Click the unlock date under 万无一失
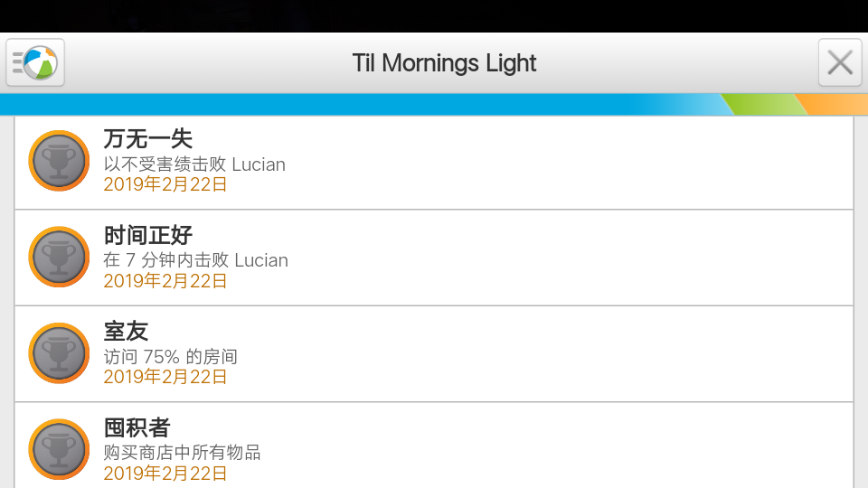The height and width of the screenshot is (488, 868). click(x=165, y=184)
